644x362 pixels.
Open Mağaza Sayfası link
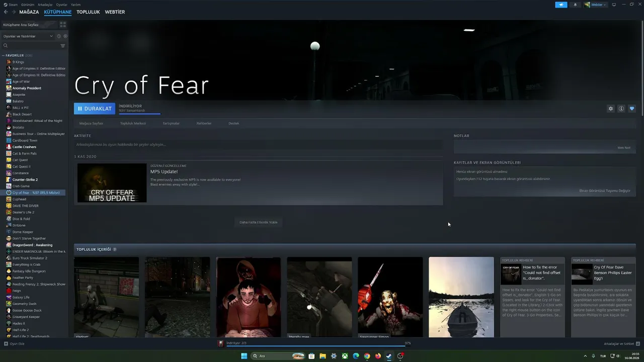[x=91, y=123]
